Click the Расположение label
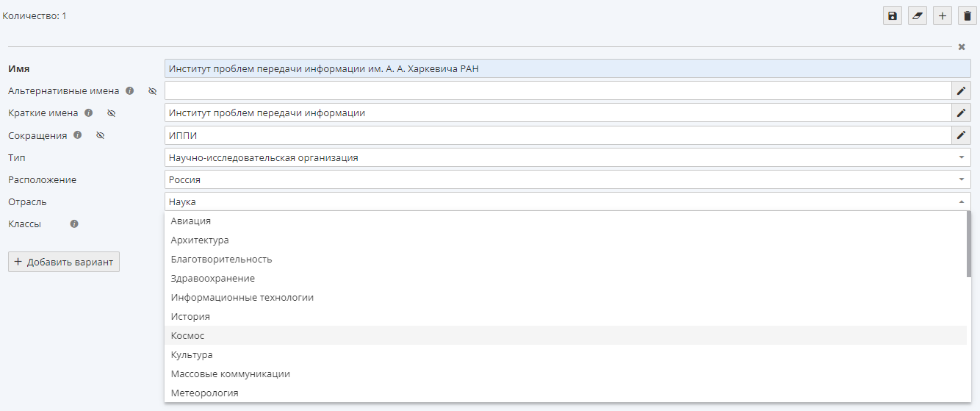The image size is (980, 411). (x=42, y=179)
